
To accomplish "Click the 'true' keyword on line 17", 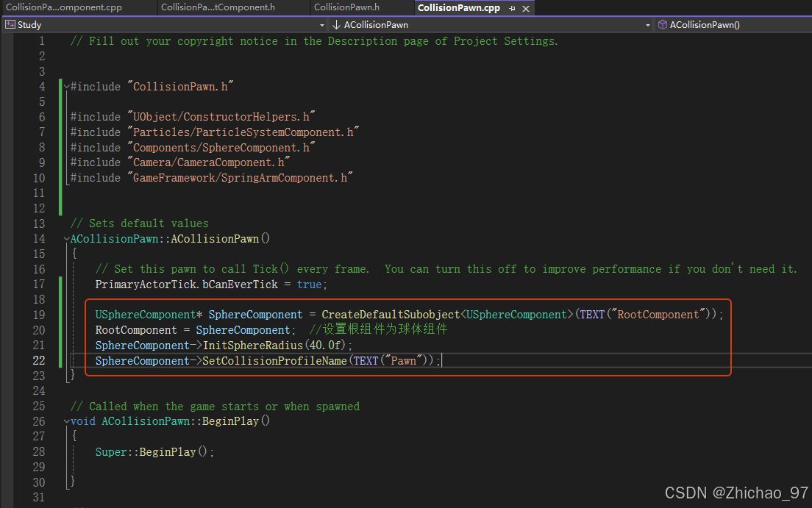I will tap(309, 285).
